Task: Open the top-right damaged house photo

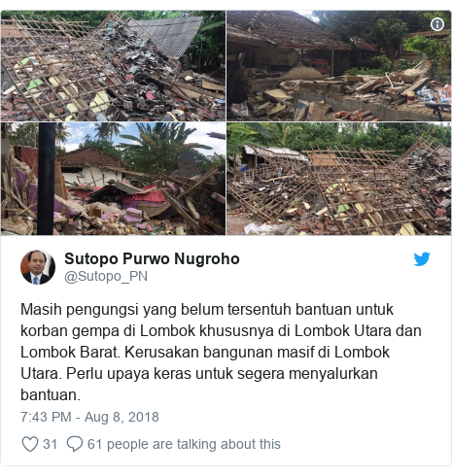Action: pos(338,66)
